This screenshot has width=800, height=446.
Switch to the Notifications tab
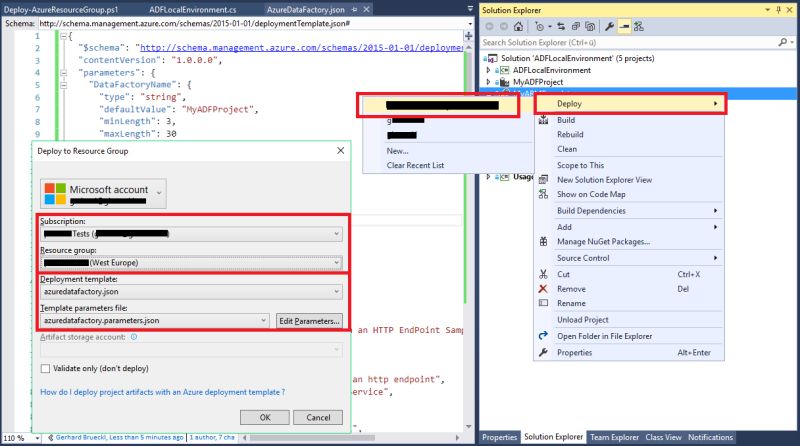point(710,437)
